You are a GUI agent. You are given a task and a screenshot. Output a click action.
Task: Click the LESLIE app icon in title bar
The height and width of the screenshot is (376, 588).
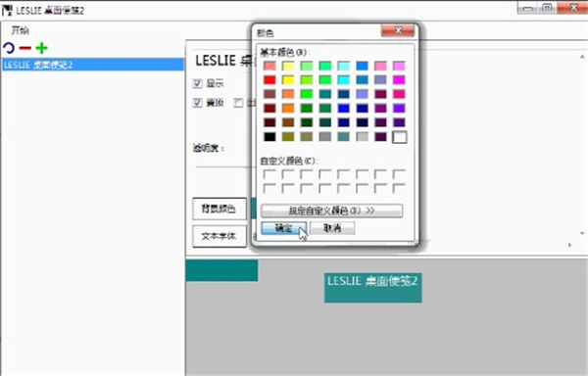(7, 10)
